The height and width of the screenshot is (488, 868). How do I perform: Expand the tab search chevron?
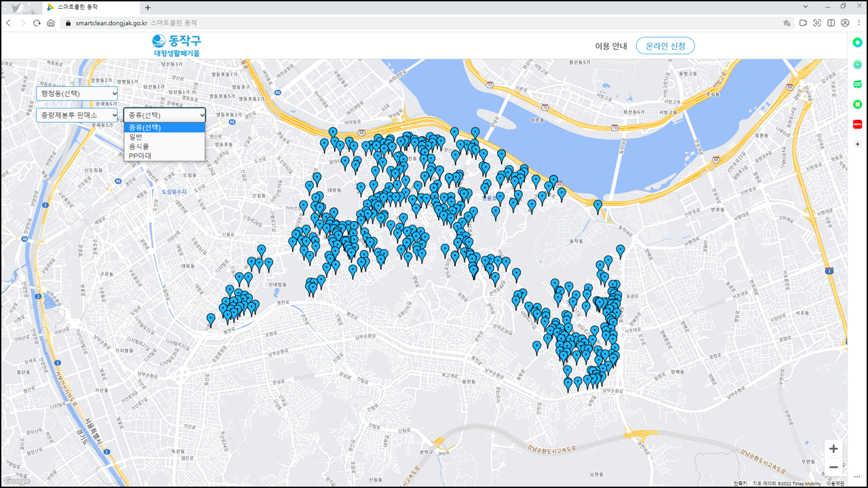(806, 6)
